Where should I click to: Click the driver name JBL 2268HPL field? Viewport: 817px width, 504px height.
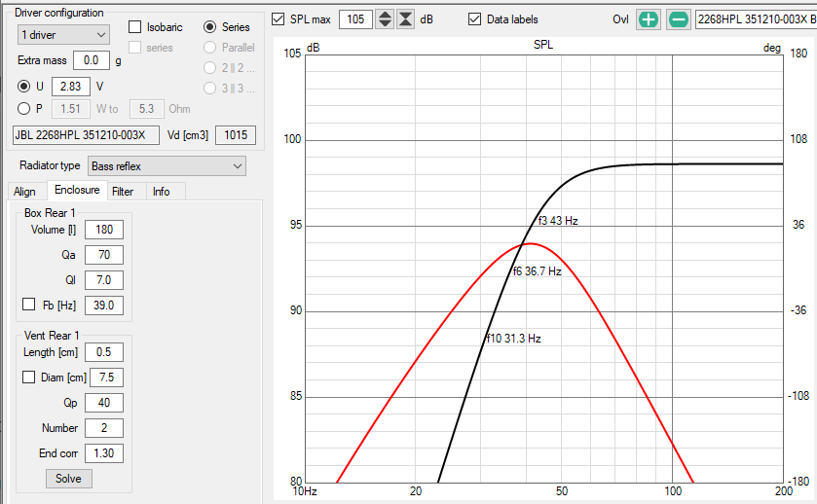[x=86, y=135]
